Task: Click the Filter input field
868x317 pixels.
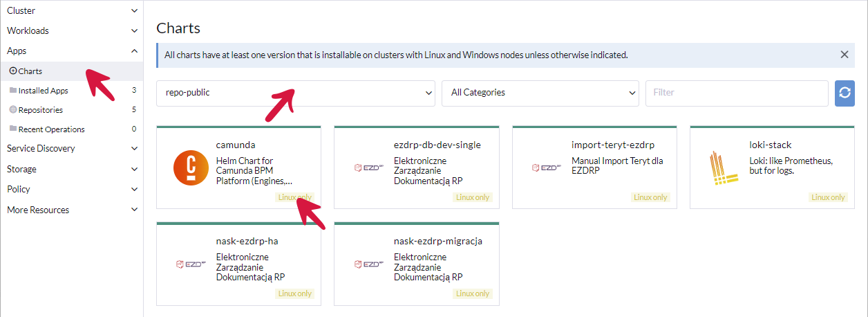Action: point(736,93)
